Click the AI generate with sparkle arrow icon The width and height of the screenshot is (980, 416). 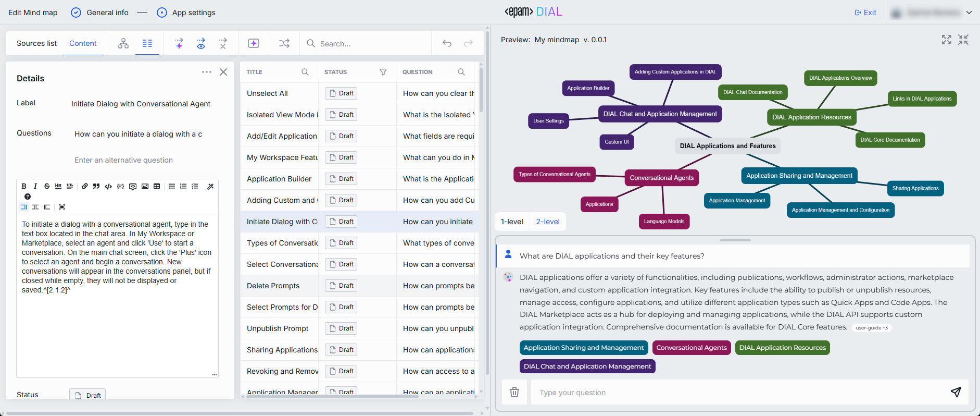click(179, 43)
